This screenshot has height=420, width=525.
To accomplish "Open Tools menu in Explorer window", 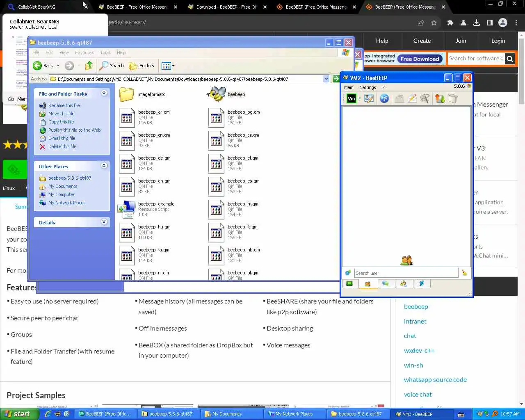I will pyautogui.click(x=105, y=52).
